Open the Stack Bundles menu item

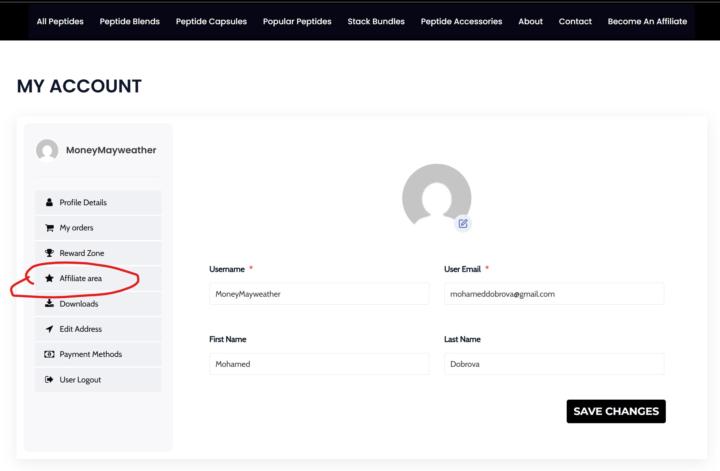tap(376, 22)
